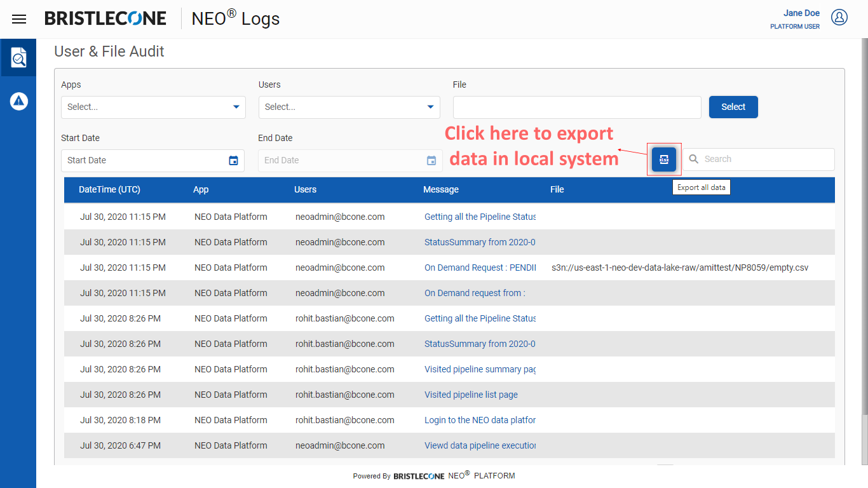The width and height of the screenshot is (868, 488).
Task: Open the Start Date calendar picker icon
Action: 233,161
